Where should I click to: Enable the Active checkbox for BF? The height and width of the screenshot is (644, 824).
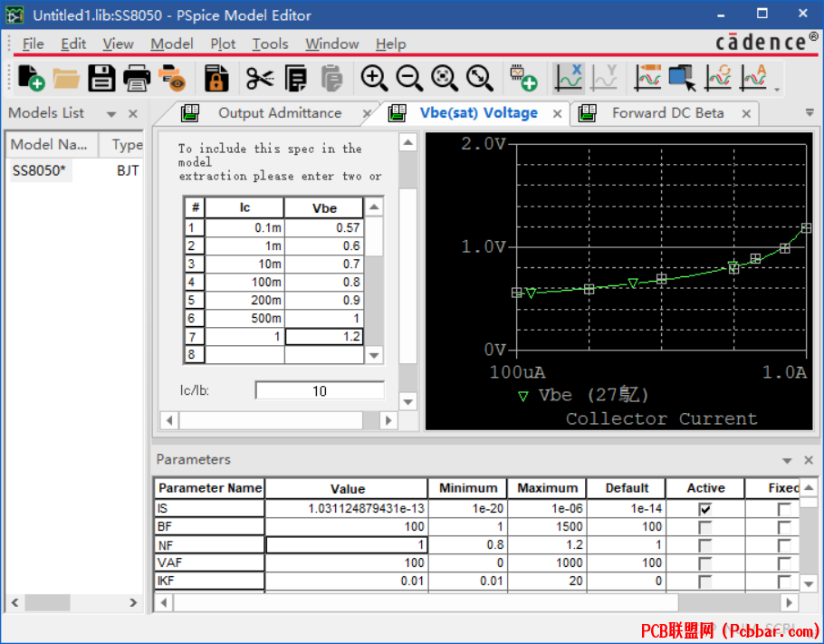705,527
